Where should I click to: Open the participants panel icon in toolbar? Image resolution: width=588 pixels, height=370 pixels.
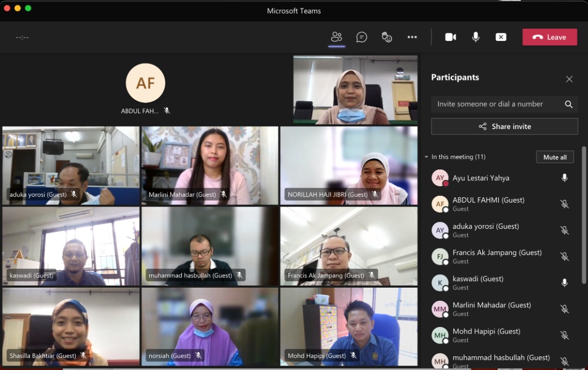[x=336, y=37]
